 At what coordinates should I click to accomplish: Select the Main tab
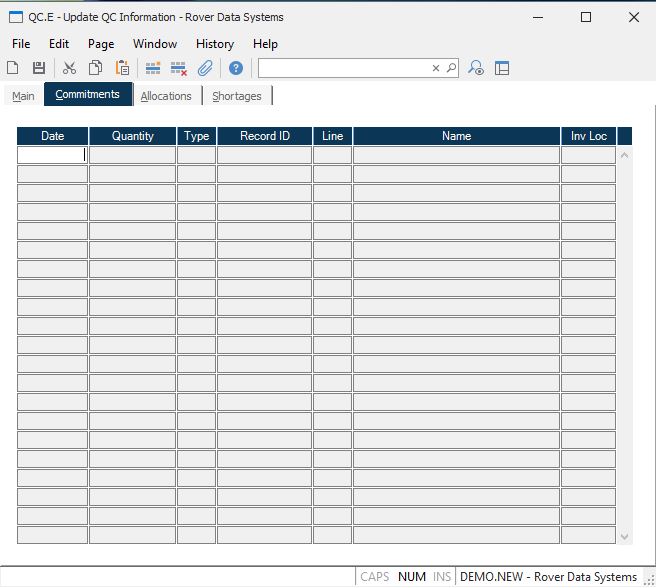coord(23,96)
